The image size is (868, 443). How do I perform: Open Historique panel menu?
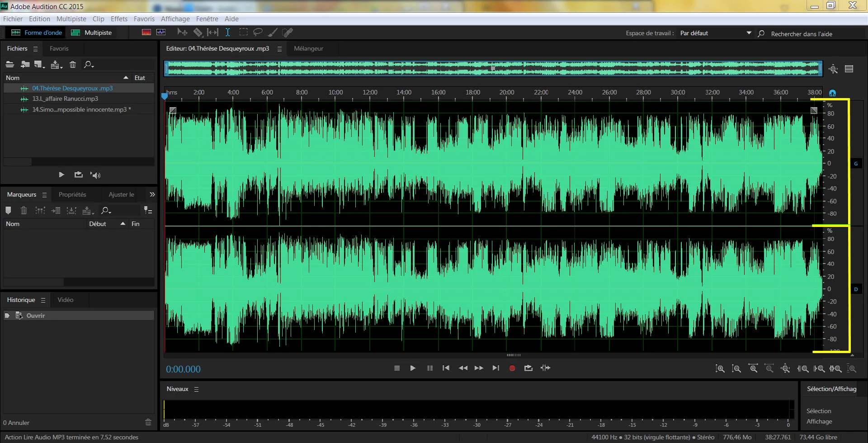click(43, 300)
